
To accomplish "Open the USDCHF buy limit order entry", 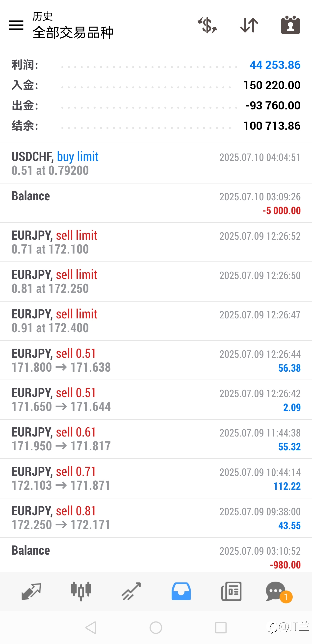I will [x=156, y=163].
